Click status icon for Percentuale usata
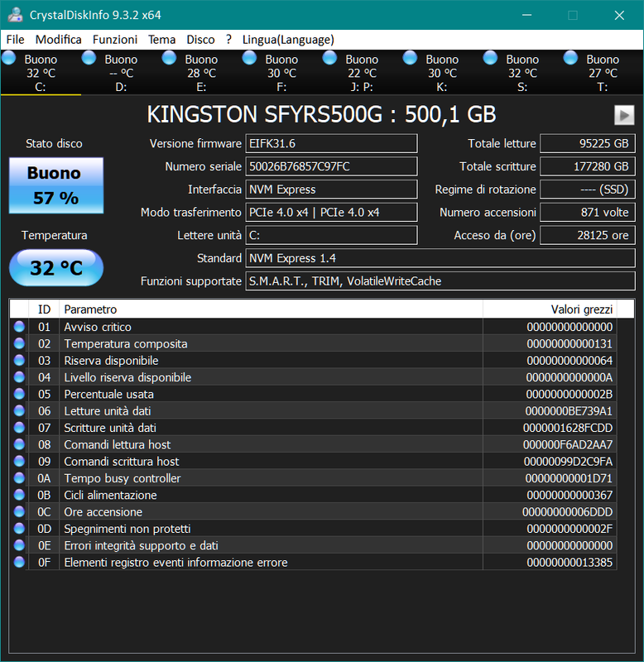Screen dimensions: 644x662 (19, 394)
